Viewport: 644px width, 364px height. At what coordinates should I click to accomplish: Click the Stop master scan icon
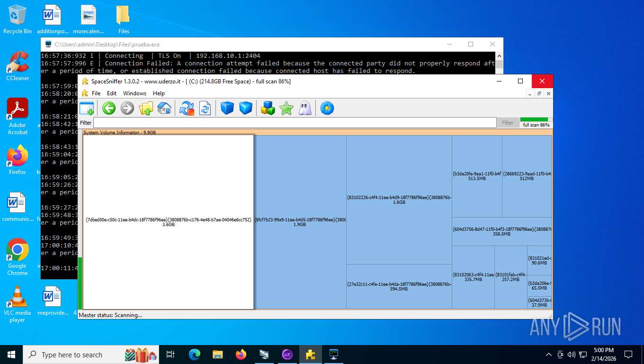tap(187, 108)
